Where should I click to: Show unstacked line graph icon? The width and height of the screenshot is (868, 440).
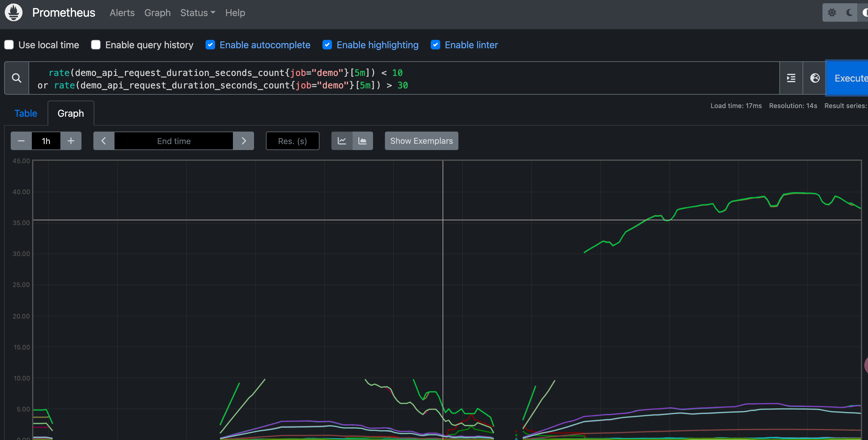tap(342, 141)
